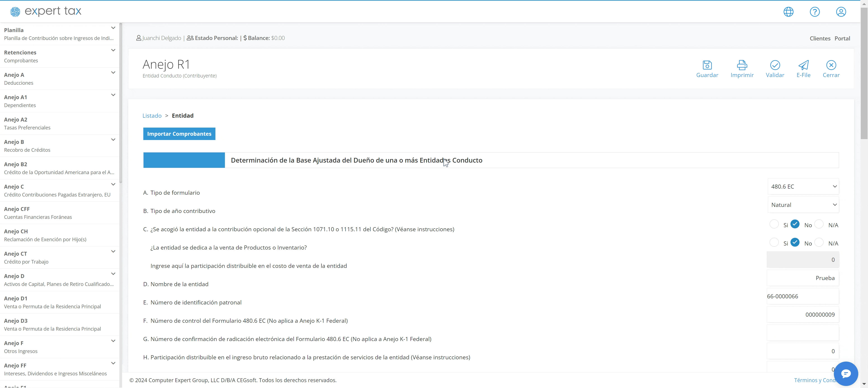The width and height of the screenshot is (868, 388).
Task: Click the Balance dollar icon
Action: tap(245, 38)
